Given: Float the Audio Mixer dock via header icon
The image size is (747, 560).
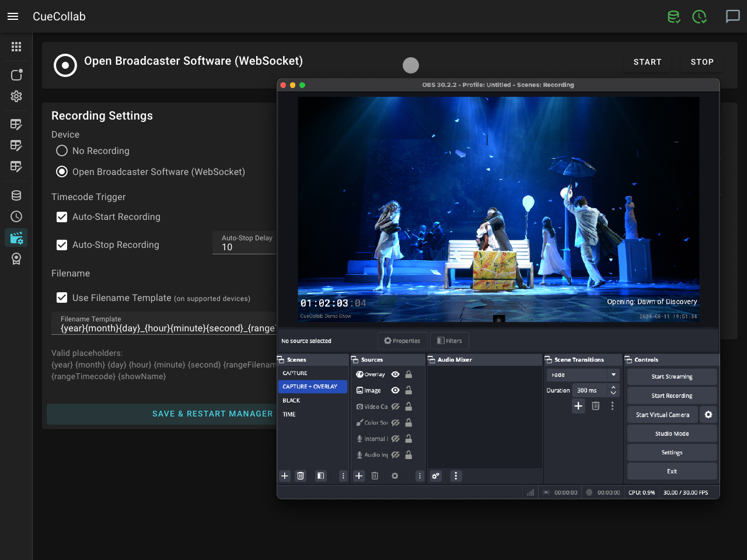Looking at the screenshot, I should point(432,360).
